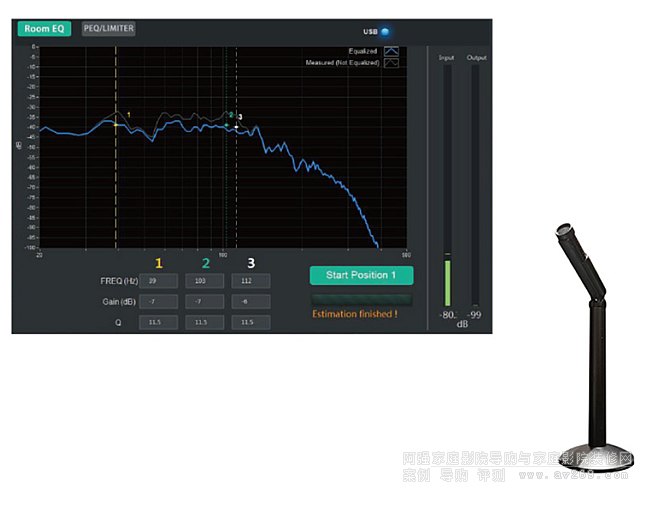Click the blue USB indicator light
Viewport: 650px width, 506px height.
(385, 31)
